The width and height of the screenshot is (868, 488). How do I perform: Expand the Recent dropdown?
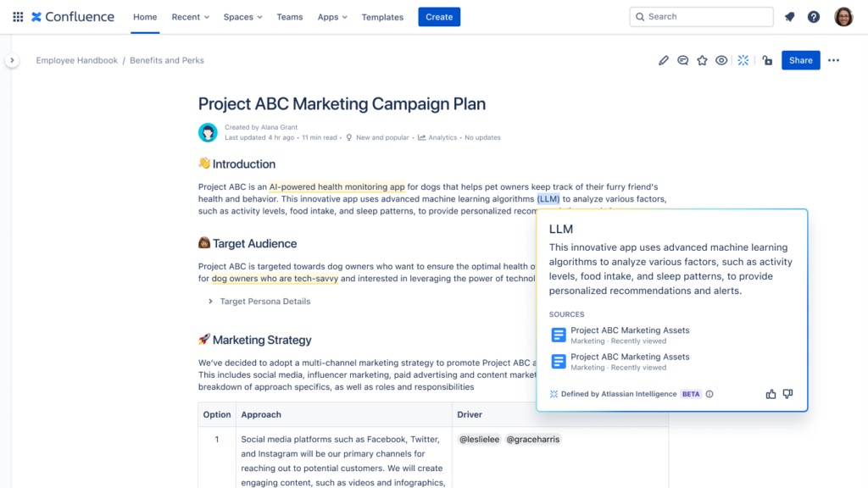[x=189, y=16]
